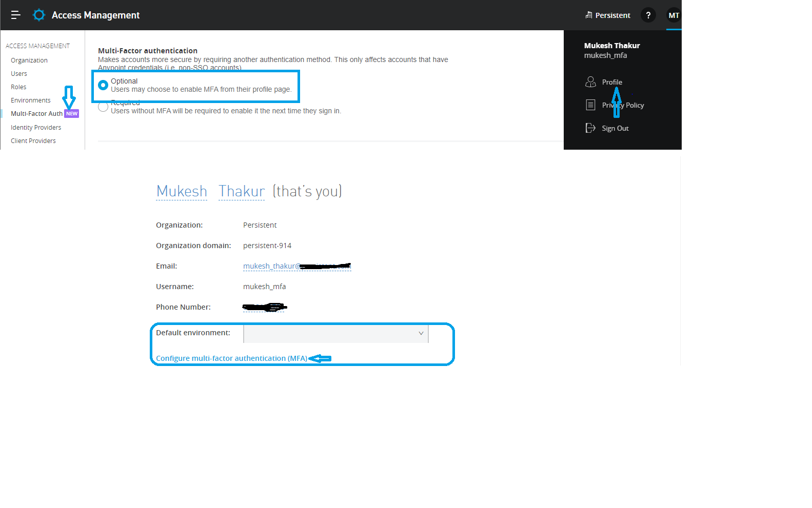Click the ACCESS MANAGEMENT sidebar heading
The height and width of the screenshot is (508, 812).
point(37,46)
